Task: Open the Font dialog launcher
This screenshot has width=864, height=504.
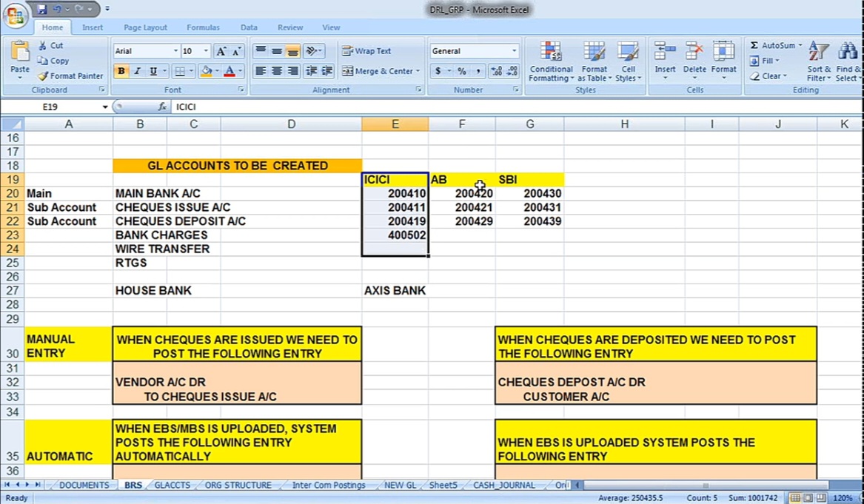Action: click(241, 90)
